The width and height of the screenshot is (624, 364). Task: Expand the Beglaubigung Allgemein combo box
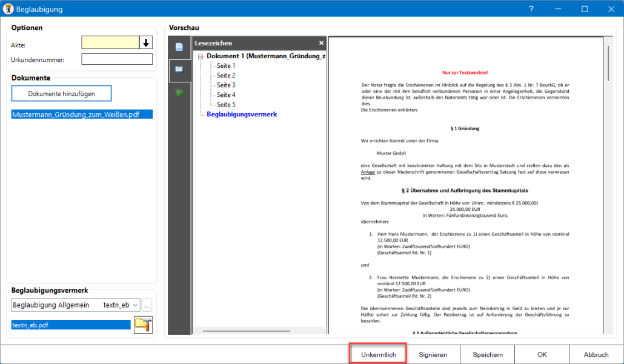[x=135, y=305]
